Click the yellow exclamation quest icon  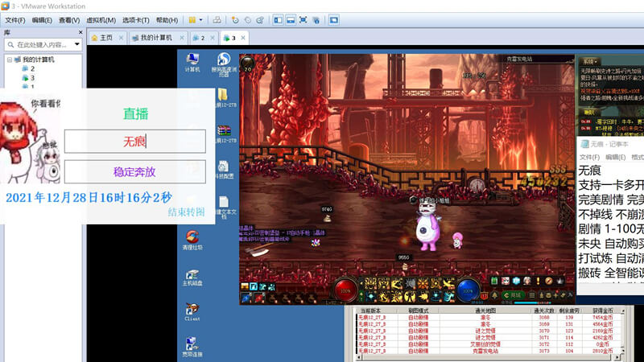pyautogui.click(x=538, y=281)
